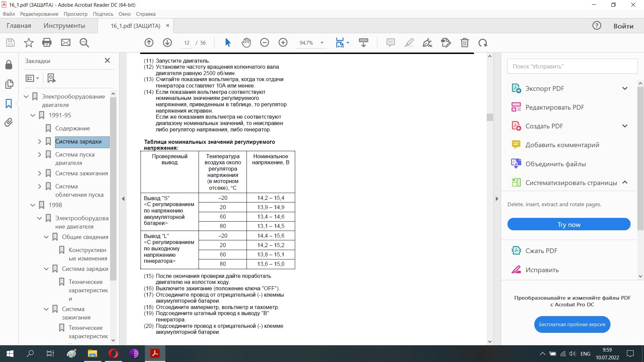Screen dimensions: 644x362
Task: Switch to the Инструменты tab
Action: click(64, 26)
